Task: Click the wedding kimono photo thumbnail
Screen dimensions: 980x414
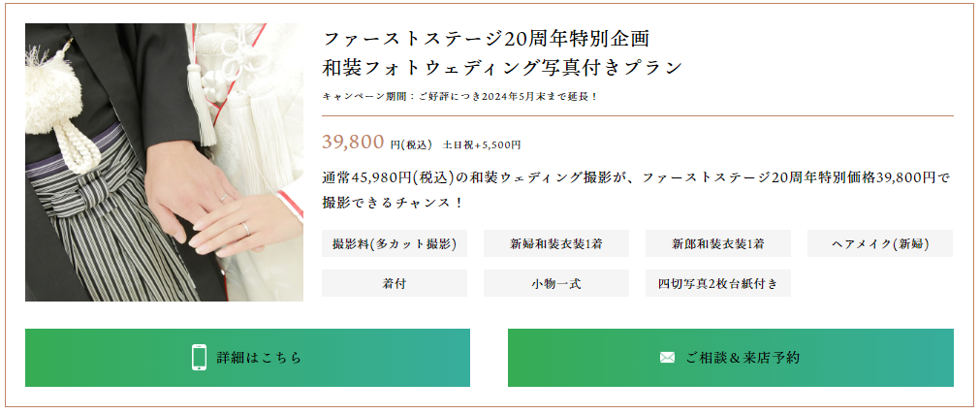Action: point(164,162)
